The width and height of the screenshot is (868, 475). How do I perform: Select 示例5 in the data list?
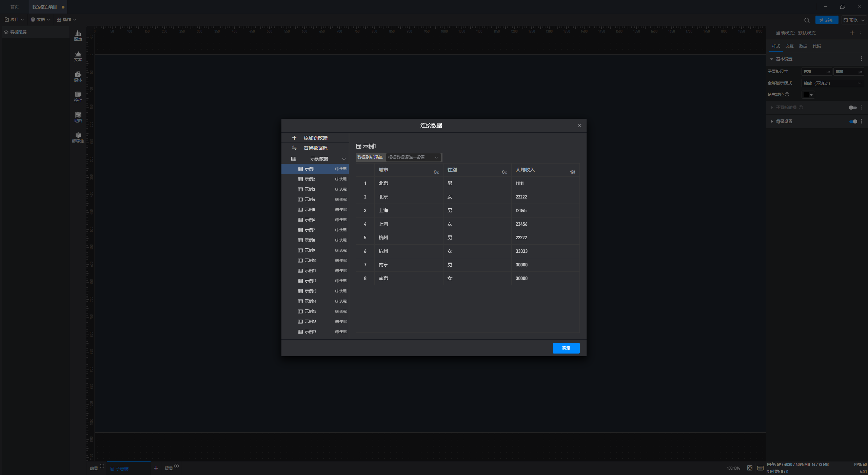tap(310, 210)
